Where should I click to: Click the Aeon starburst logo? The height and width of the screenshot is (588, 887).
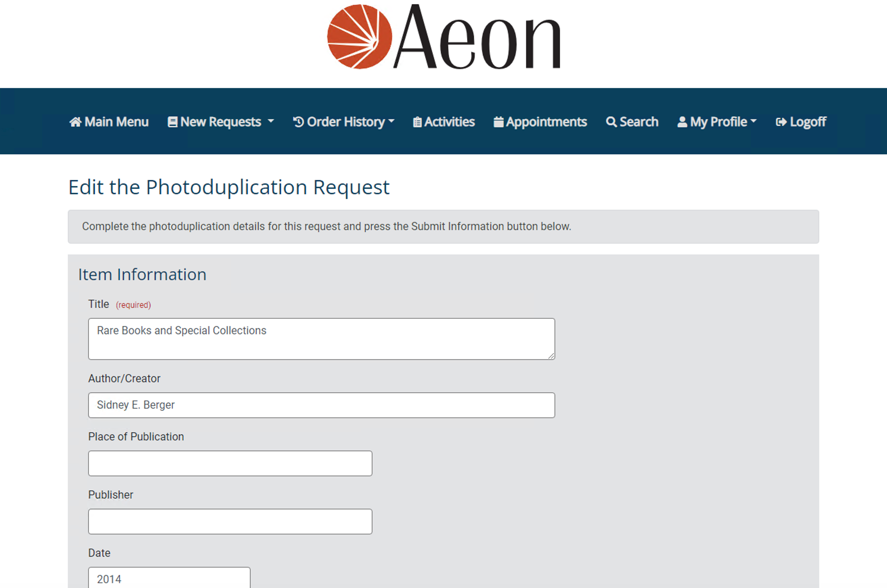click(x=360, y=36)
